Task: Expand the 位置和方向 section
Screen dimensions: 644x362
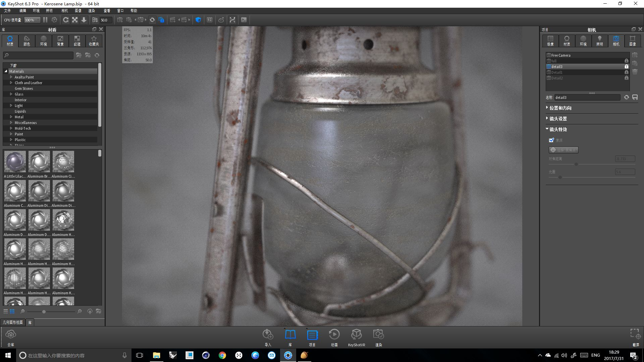Action: coord(560,108)
